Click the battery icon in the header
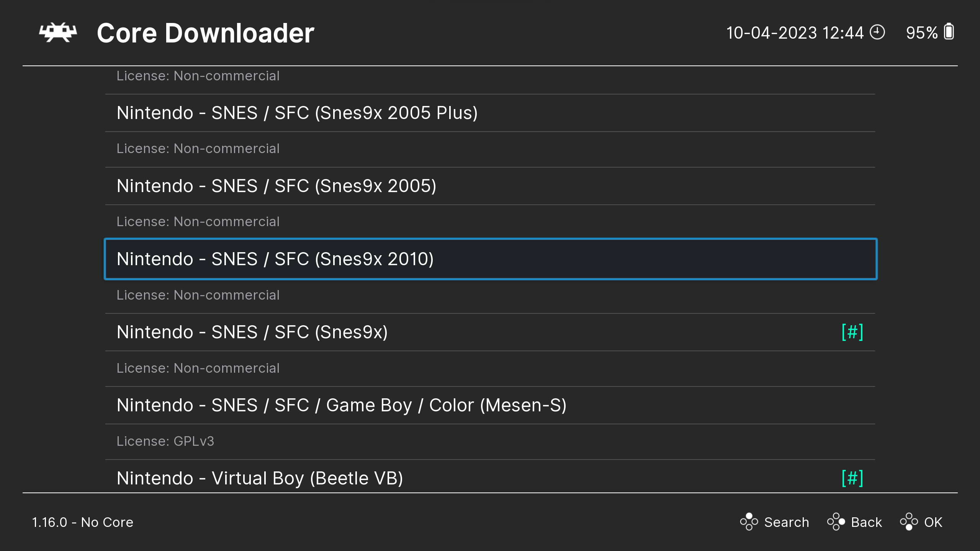 (949, 32)
